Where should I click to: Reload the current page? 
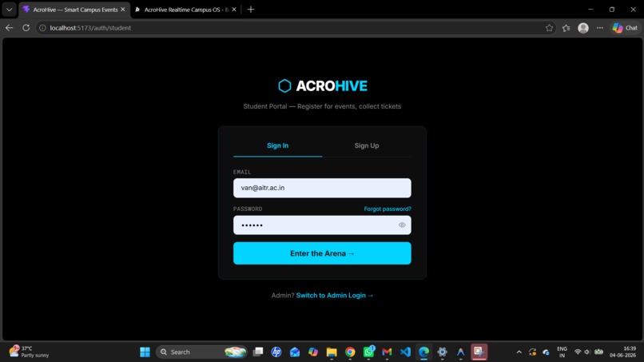(26, 28)
